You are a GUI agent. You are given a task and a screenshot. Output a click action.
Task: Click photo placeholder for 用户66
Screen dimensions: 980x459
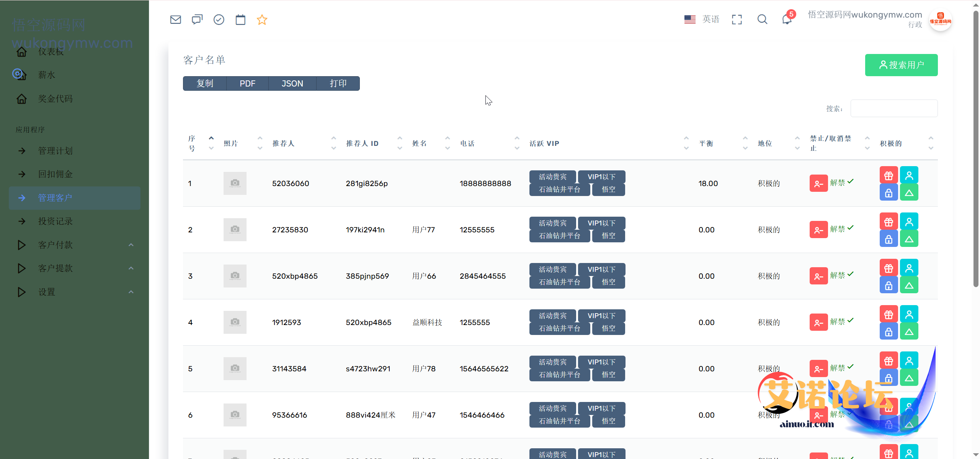[x=235, y=276]
